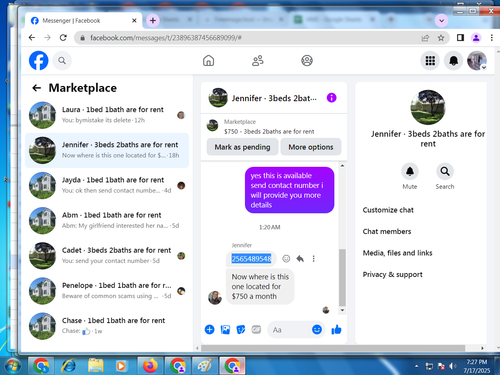500x375 pixels.
Task: Send a thumbs up like
Action: 336,330
